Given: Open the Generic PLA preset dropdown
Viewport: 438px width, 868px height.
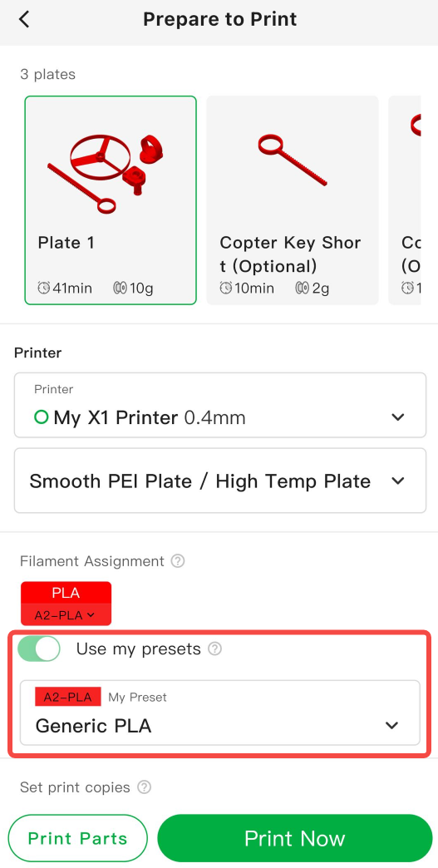Looking at the screenshot, I should pos(220,713).
